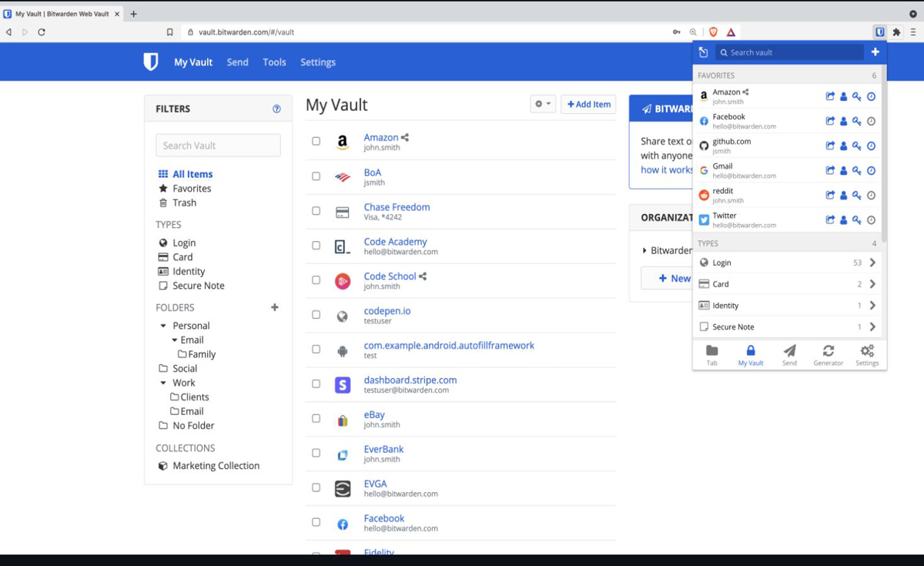Copy the verification code for the Twitter entry
The width and height of the screenshot is (924, 566).
tap(871, 220)
